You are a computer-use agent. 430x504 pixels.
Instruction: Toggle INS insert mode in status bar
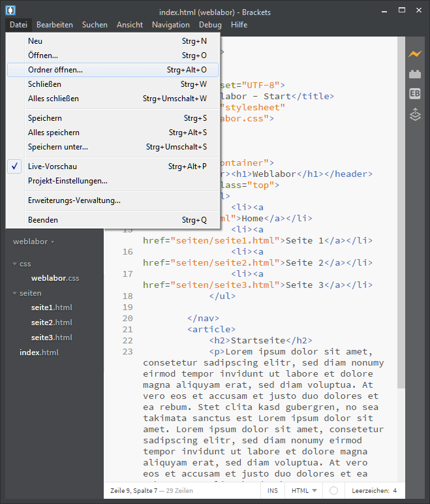click(272, 490)
